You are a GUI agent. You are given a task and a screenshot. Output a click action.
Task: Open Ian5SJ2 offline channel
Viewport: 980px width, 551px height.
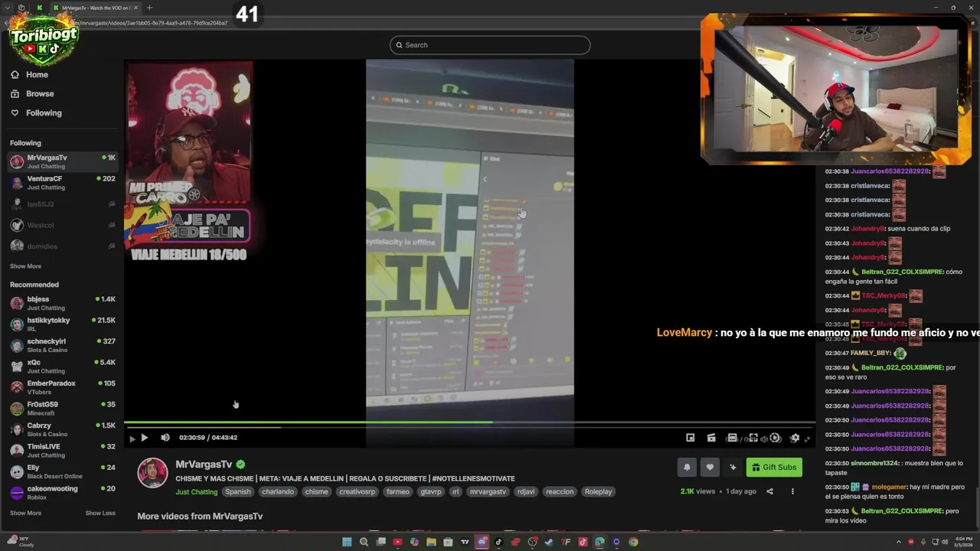click(x=63, y=204)
